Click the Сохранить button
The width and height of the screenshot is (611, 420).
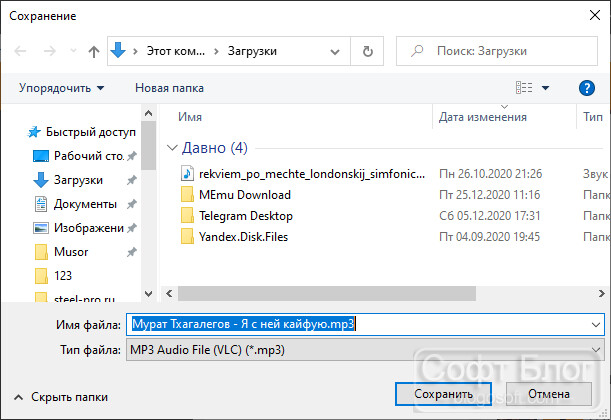443,394
